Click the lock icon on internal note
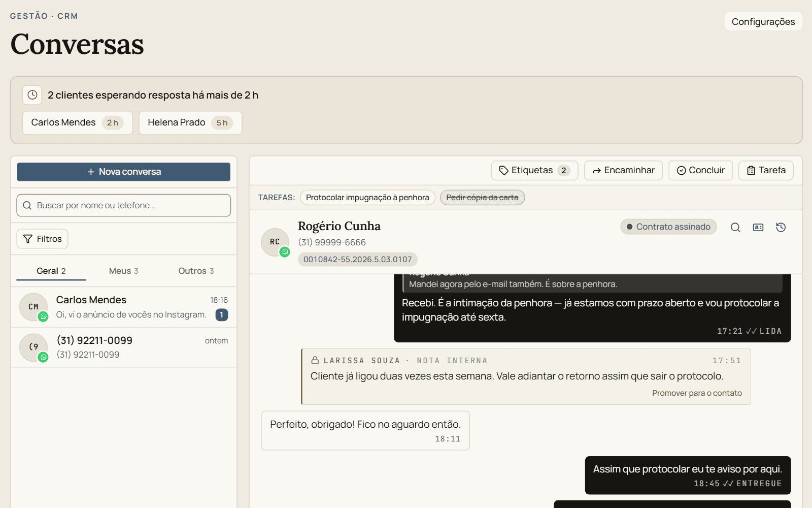This screenshot has width=812, height=508. (315, 360)
